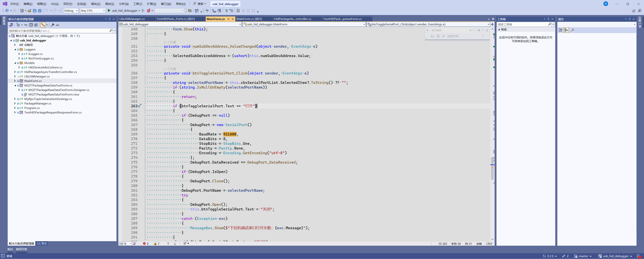Screen dimensions: 644x259
Task: Open usb_hid_debugger.MainForm type dropdown
Action: (304, 24)
